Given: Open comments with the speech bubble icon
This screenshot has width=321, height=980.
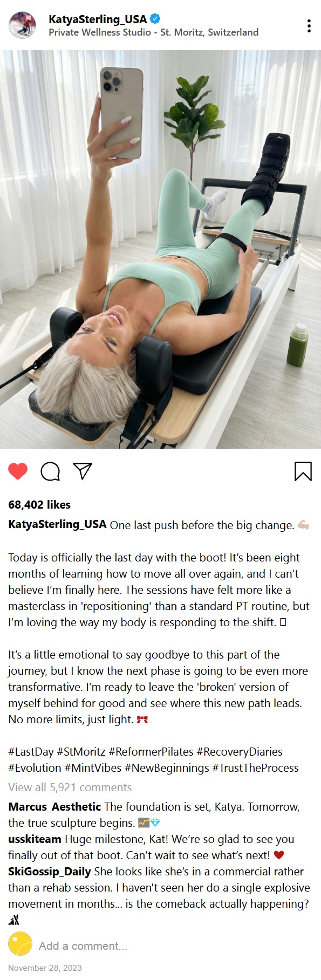Looking at the screenshot, I should tap(50, 471).
